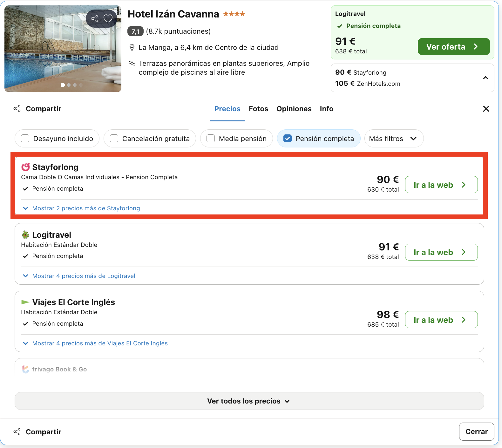Click the 105 € ZenHotels.com price row
The height and width of the screenshot is (448, 502).
(x=368, y=84)
